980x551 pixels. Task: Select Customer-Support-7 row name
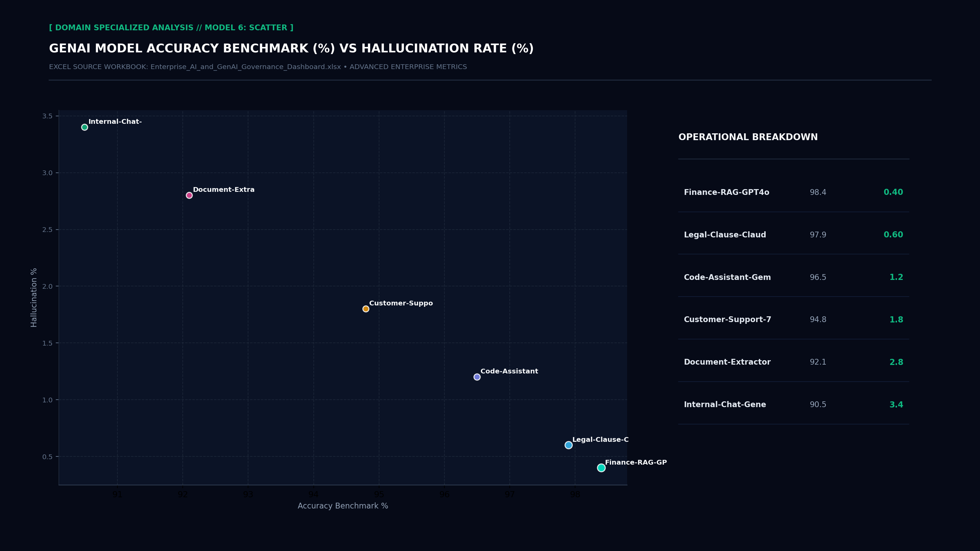[728, 320]
